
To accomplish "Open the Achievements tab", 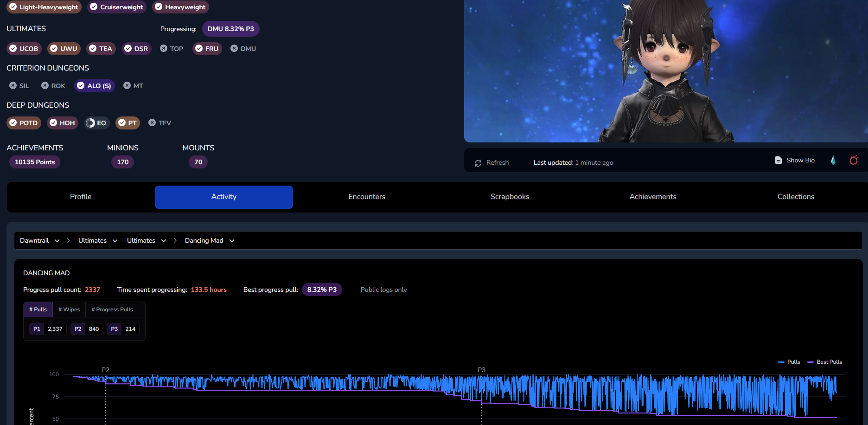I will pos(653,197).
